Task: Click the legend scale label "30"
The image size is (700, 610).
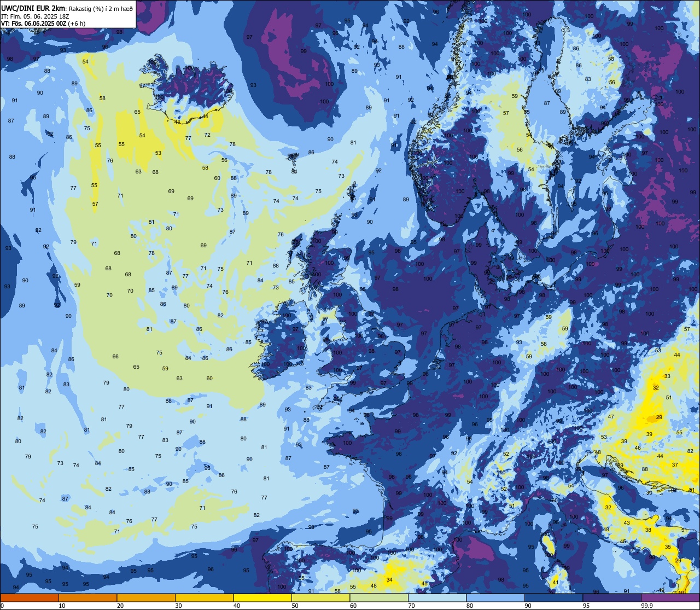Action: point(178,606)
